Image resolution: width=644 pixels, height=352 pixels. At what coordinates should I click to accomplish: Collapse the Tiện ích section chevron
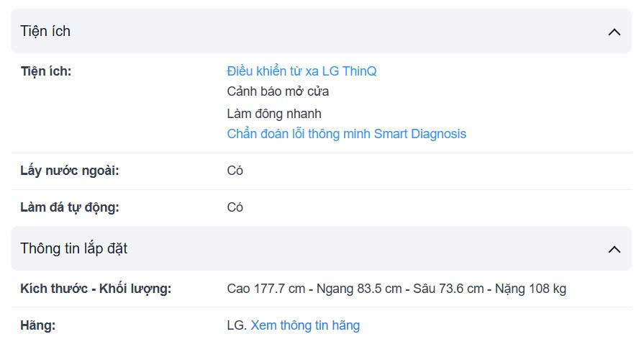point(614,32)
